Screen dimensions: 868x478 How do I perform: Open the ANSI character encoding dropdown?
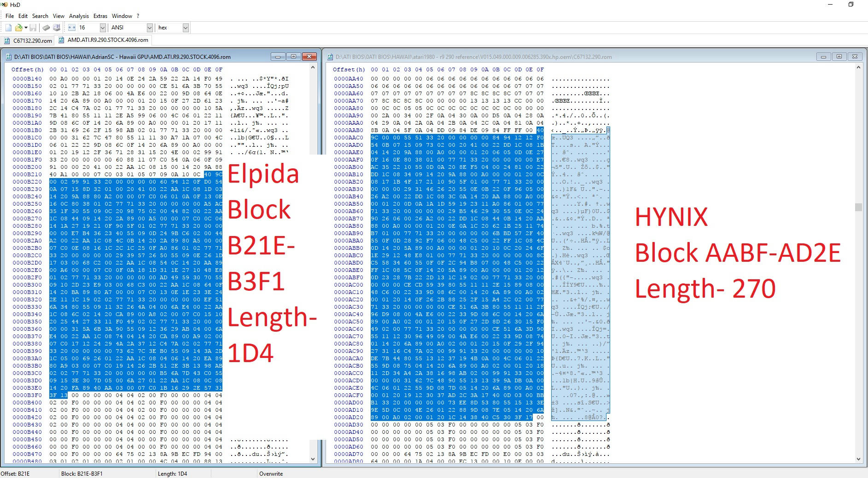coord(149,28)
